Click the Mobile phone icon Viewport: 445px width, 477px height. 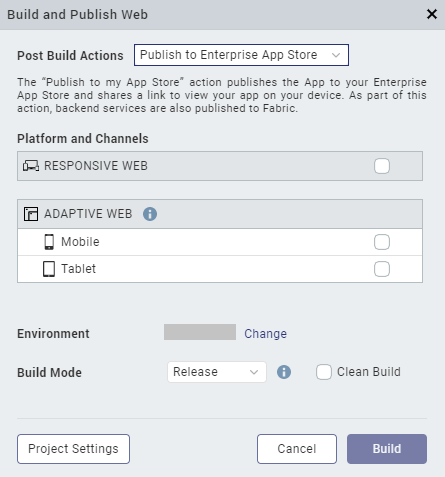click(49, 242)
